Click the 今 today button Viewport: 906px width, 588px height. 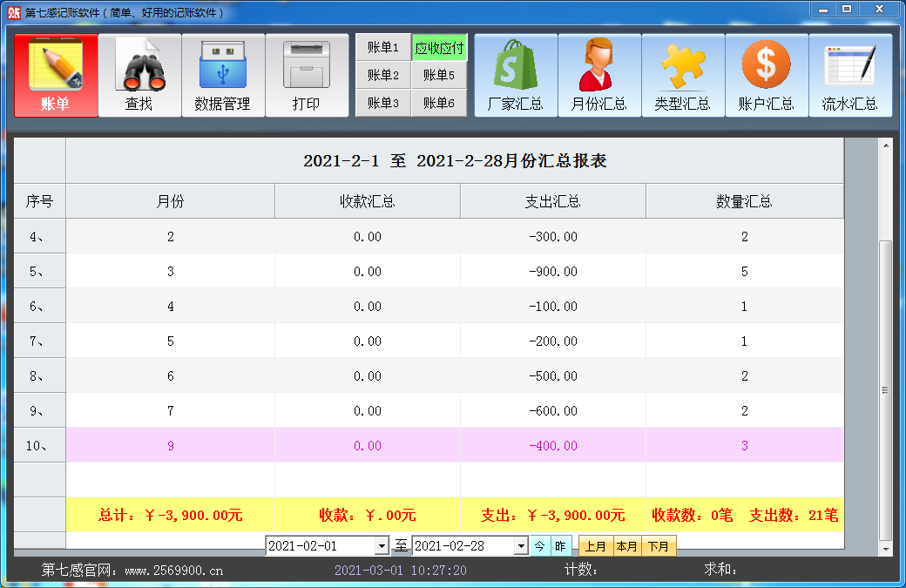[x=539, y=546]
